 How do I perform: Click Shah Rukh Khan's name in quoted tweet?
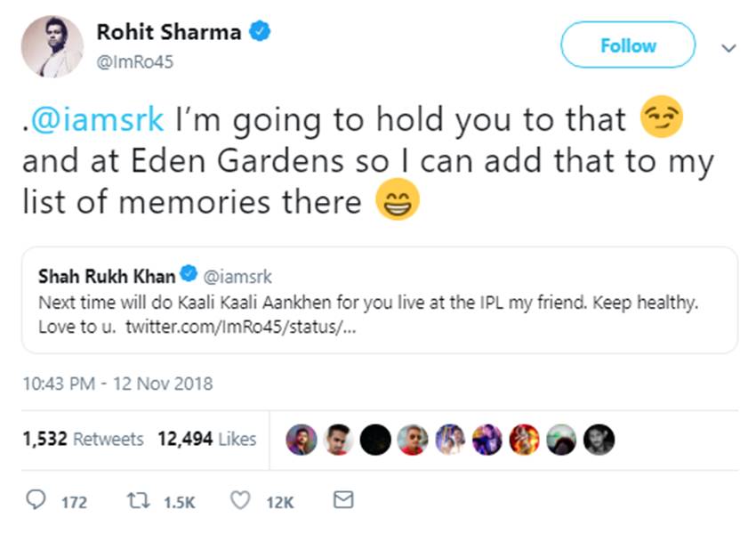pyautogui.click(x=107, y=275)
